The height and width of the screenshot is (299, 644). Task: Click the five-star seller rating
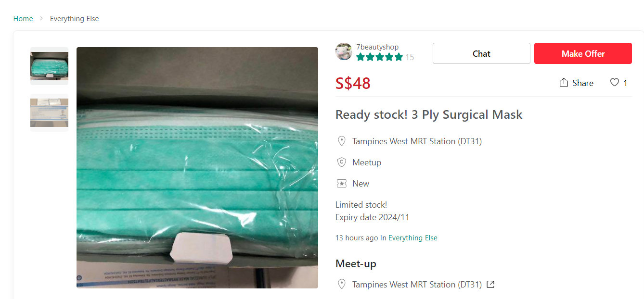point(379,57)
